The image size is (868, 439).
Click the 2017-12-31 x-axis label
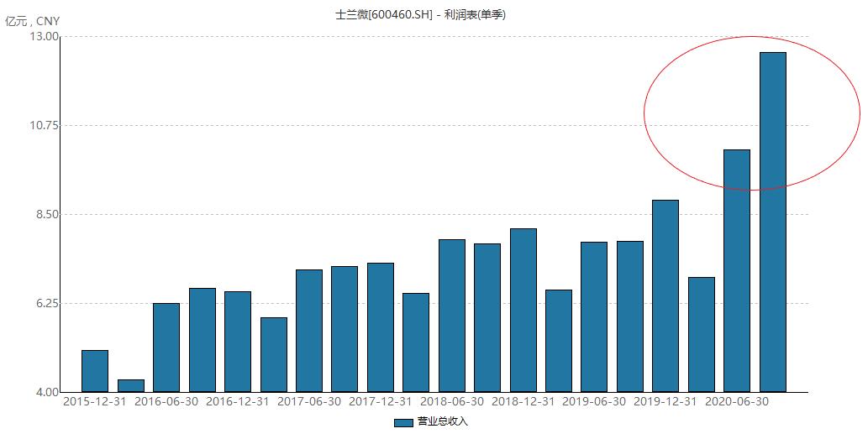(x=381, y=401)
